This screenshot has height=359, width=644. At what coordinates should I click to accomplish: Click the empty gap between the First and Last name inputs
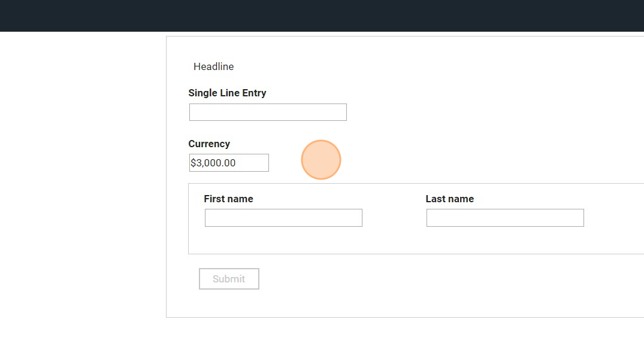click(x=394, y=218)
